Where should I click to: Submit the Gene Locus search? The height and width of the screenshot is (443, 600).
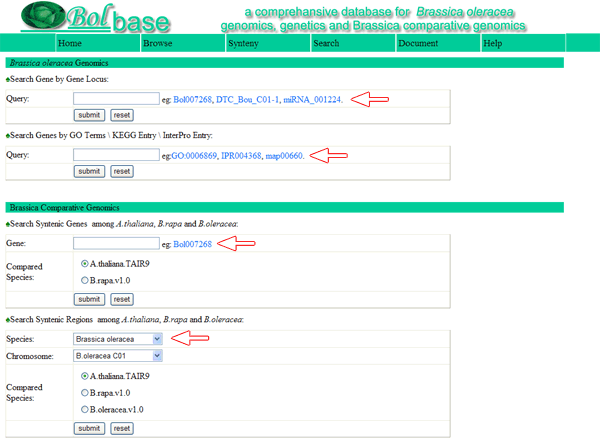click(x=89, y=115)
